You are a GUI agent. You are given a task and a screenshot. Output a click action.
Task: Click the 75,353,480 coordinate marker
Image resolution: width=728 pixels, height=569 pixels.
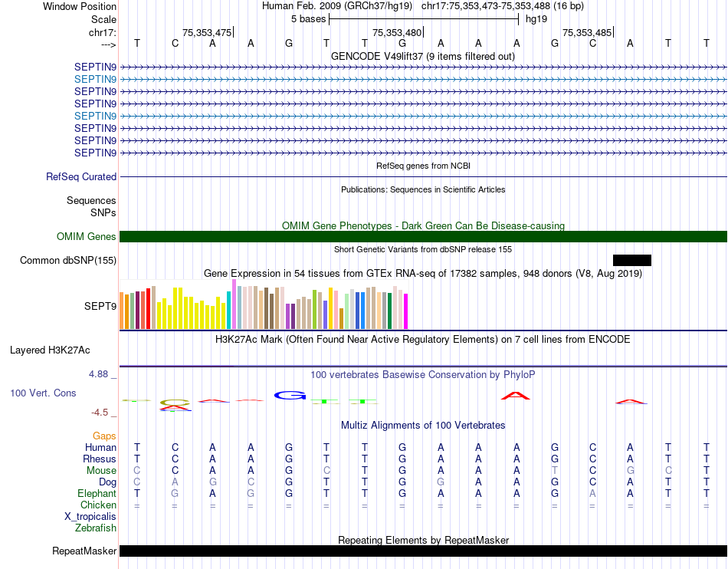[397, 32]
